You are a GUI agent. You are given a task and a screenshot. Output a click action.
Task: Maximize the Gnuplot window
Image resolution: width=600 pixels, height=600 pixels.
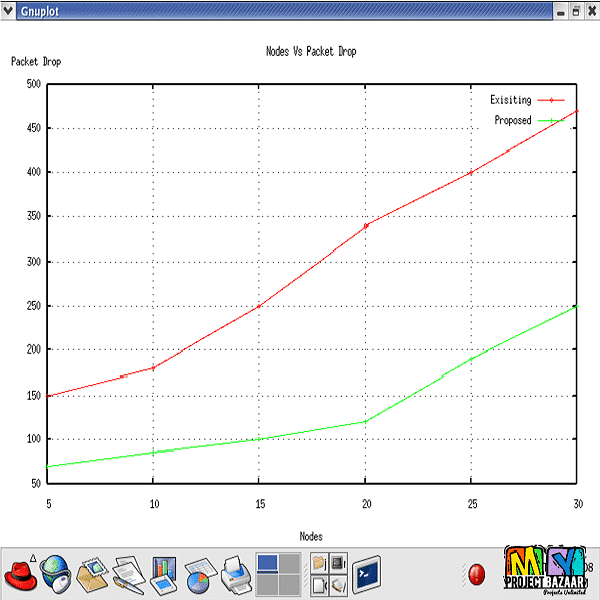(576, 10)
